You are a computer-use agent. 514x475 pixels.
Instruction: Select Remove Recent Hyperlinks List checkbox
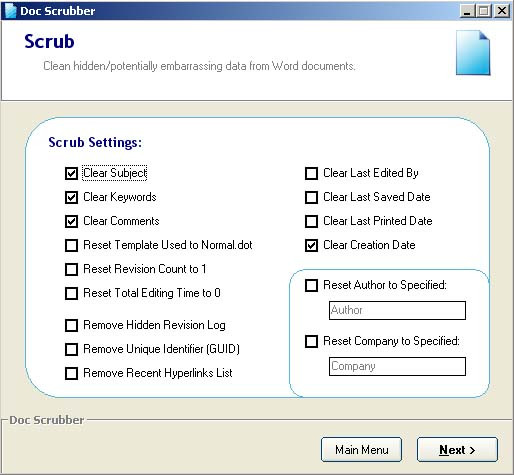point(71,373)
